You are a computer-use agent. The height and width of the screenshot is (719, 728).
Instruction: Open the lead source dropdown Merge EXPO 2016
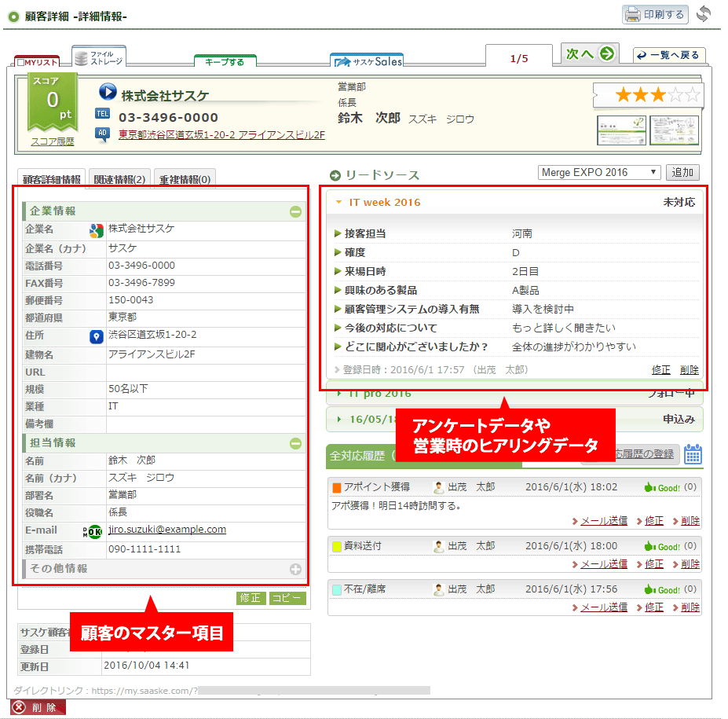[599, 172]
